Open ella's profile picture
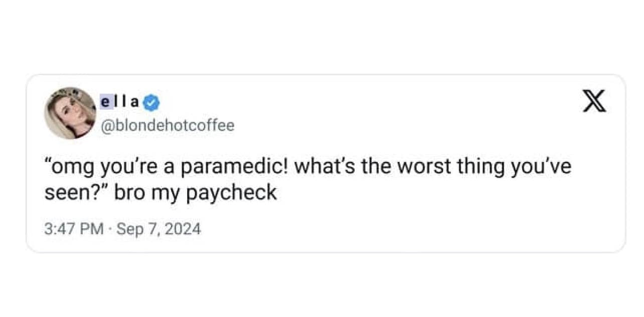 pos(70,113)
